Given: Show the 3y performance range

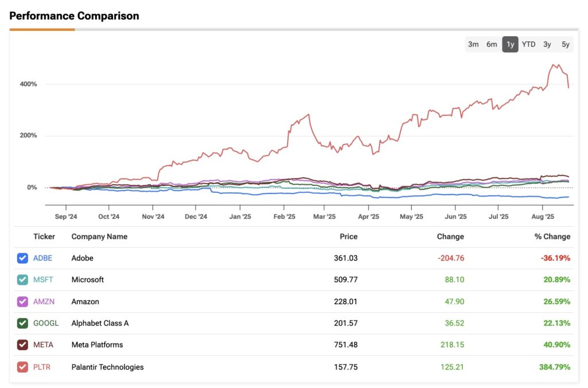Looking at the screenshot, I should point(547,44).
